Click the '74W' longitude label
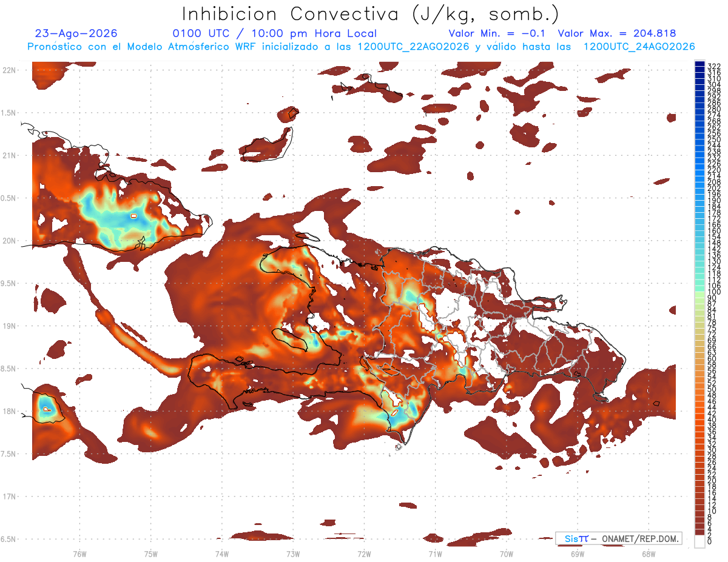 [222, 554]
